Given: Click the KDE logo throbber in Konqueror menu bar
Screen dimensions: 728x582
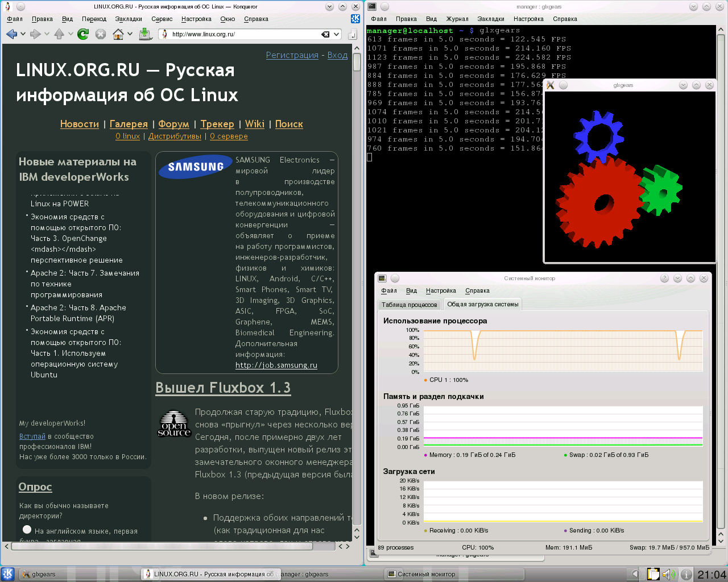Looking at the screenshot, I should 355,19.
